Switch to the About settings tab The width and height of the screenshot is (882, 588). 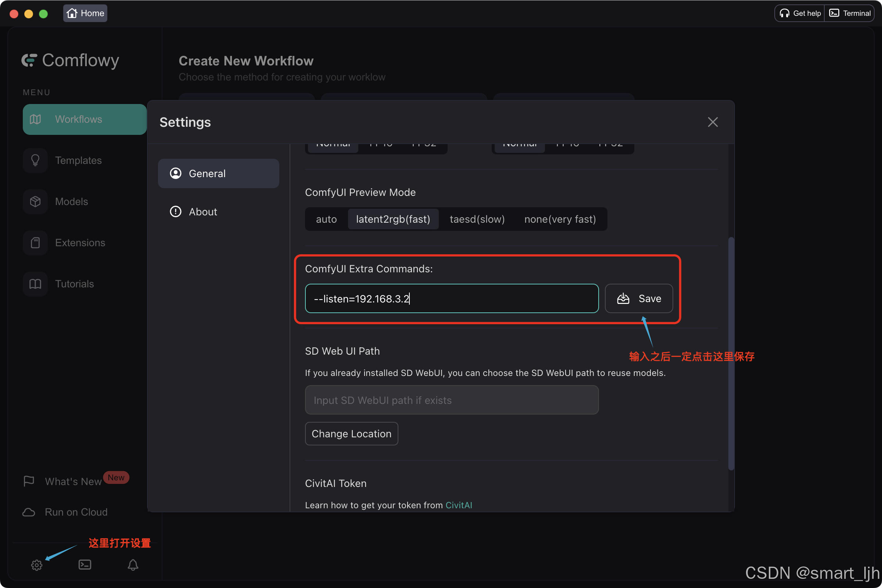(x=202, y=212)
